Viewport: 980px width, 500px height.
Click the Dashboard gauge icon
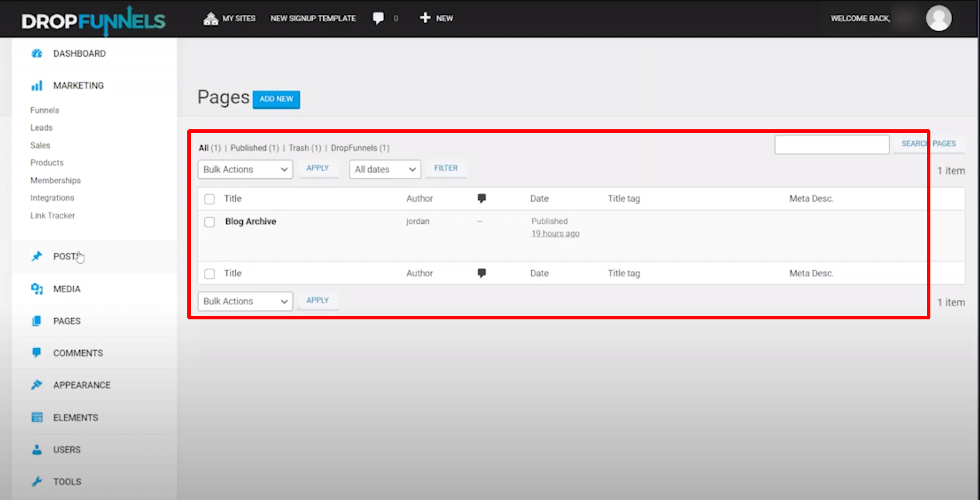(x=37, y=54)
